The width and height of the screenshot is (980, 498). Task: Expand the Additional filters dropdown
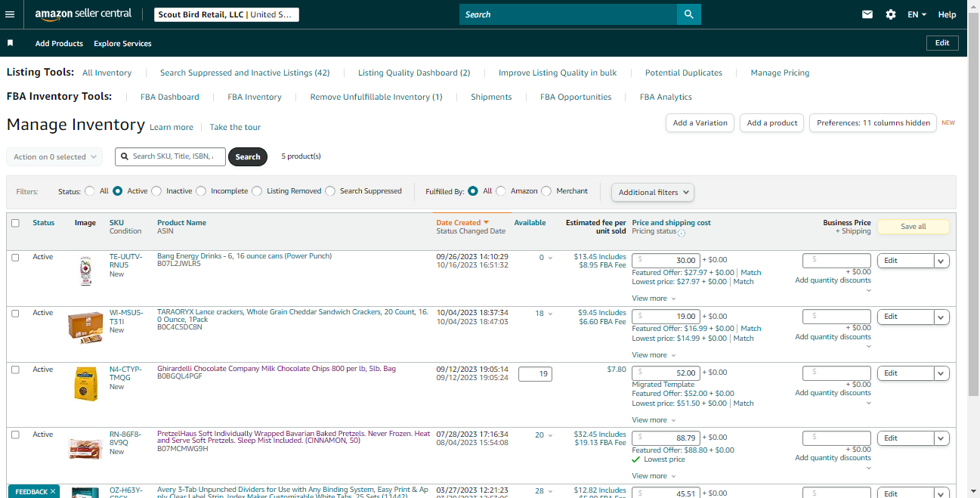point(653,192)
